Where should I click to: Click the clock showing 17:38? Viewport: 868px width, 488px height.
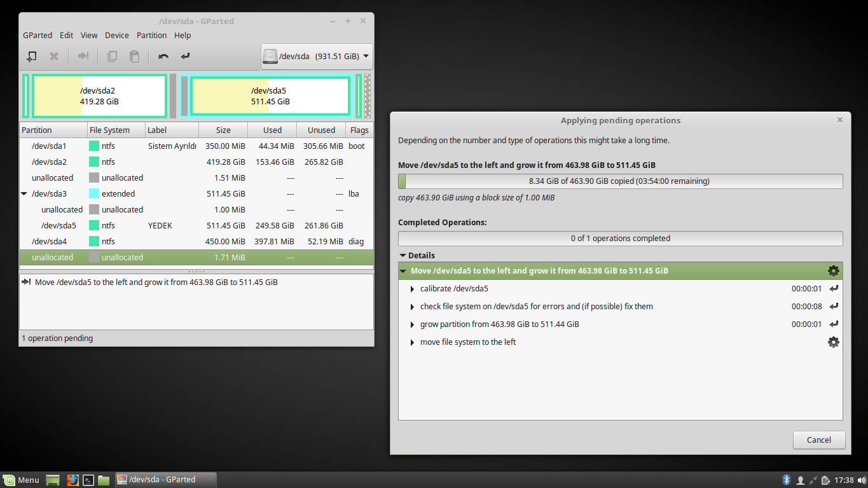point(844,480)
